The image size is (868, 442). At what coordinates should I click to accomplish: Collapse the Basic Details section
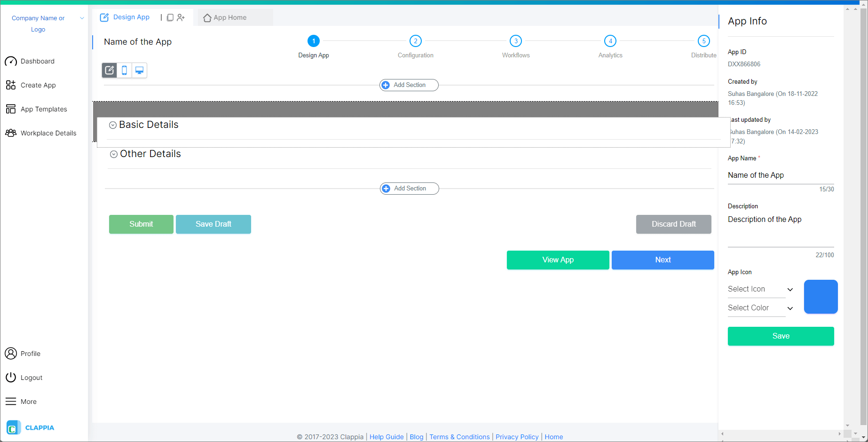pos(112,125)
